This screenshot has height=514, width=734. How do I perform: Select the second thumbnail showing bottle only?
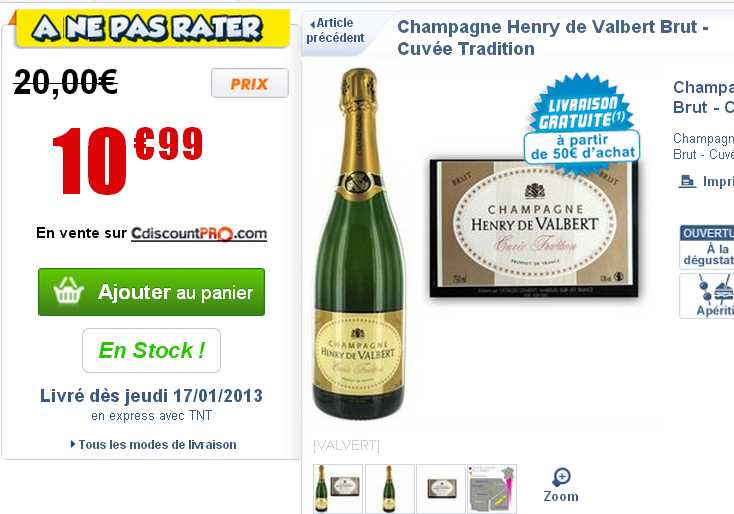tap(389, 488)
